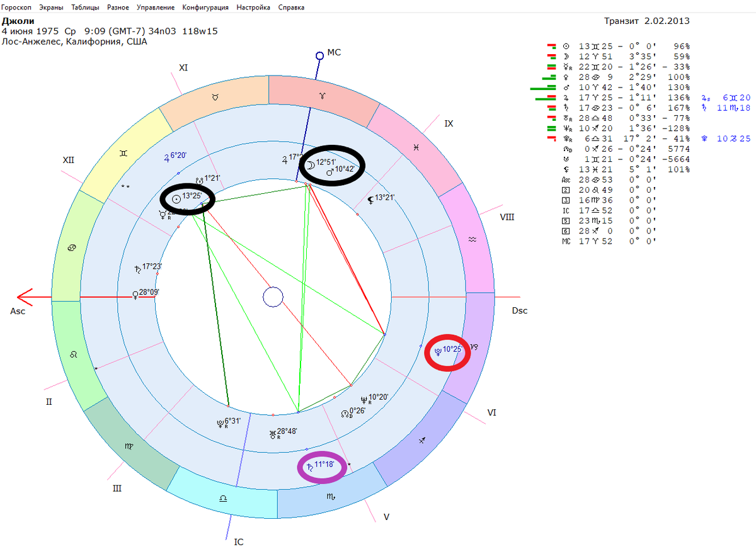Click the Pisces sign symbol on the zodiac ring
The width and height of the screenshot is (756, 549).
(416, 147)
